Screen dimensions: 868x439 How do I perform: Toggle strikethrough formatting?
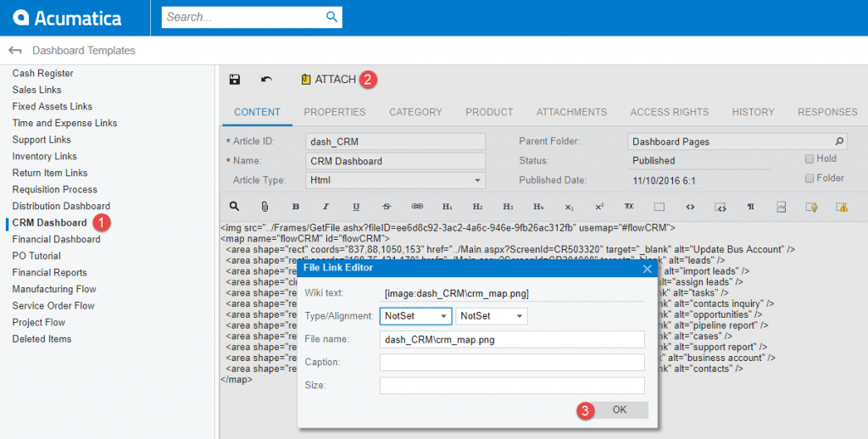(x=387, y=207)
